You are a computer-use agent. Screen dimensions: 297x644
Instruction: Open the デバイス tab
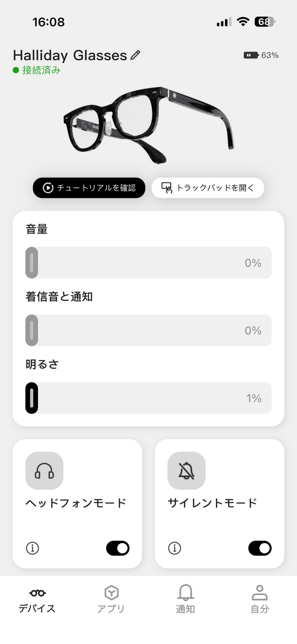[x=37, y=599]
